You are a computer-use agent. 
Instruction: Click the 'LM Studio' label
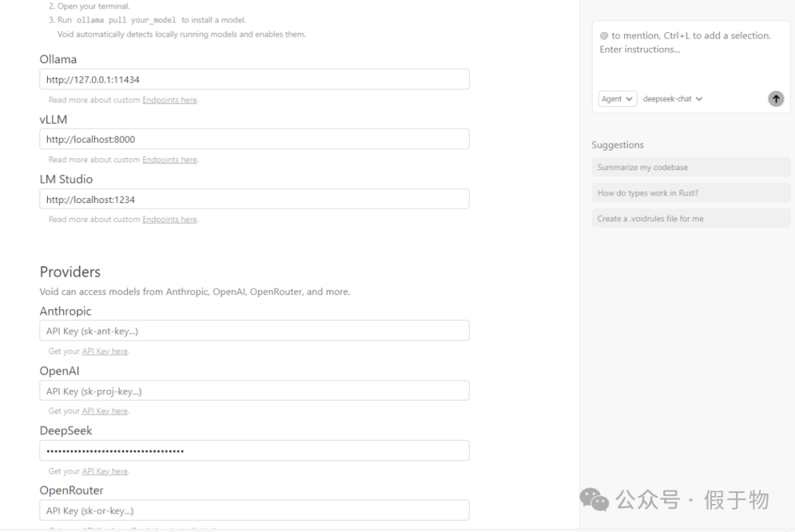pos(66,180)
